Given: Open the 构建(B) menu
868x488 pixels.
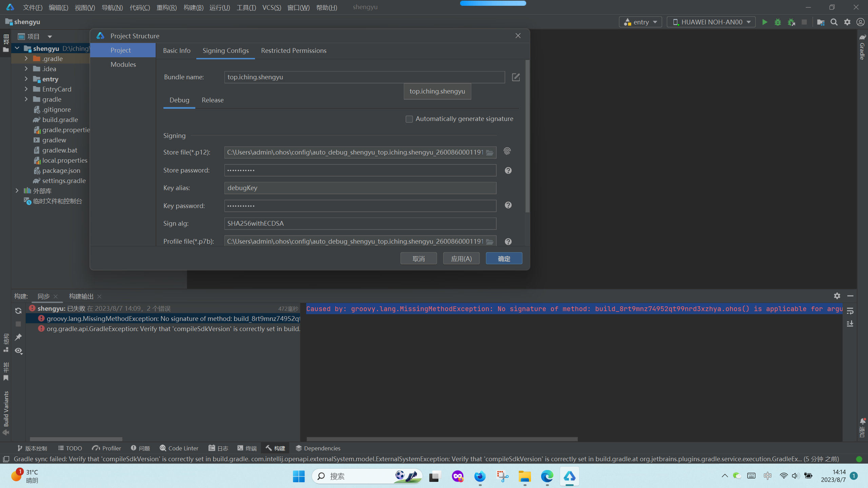Looking at the screenshot, I should pos(194,7).
